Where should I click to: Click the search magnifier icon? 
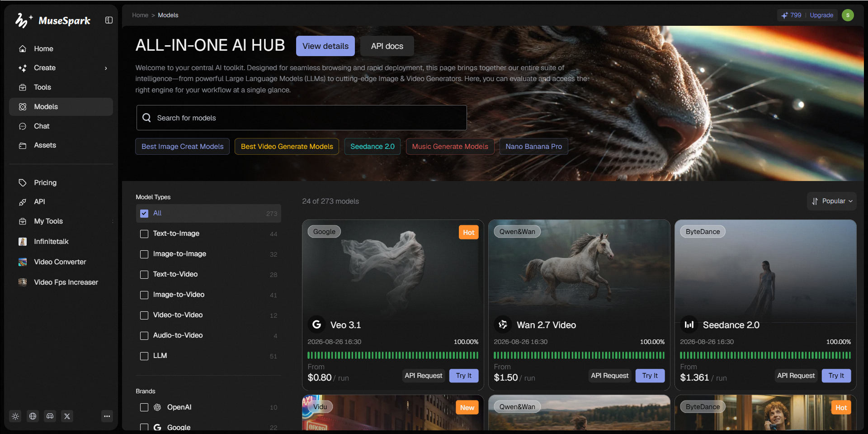(146, 118)
